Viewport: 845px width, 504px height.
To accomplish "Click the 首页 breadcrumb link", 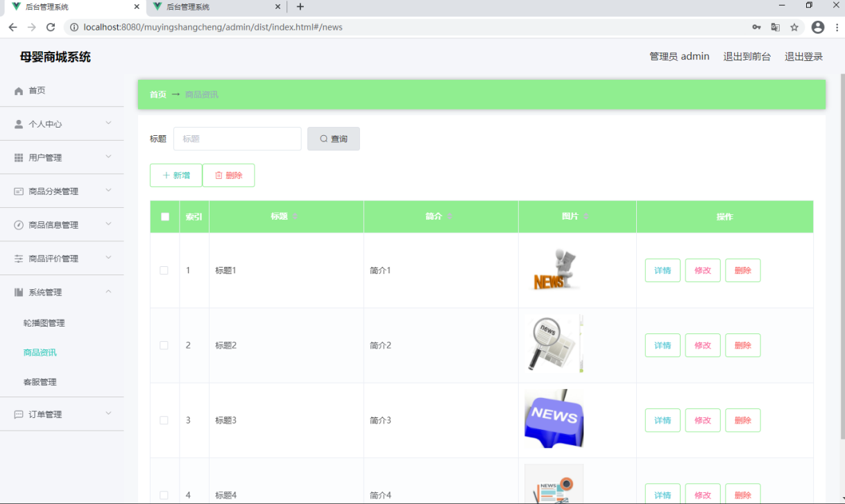I will [x=158, y=94].
